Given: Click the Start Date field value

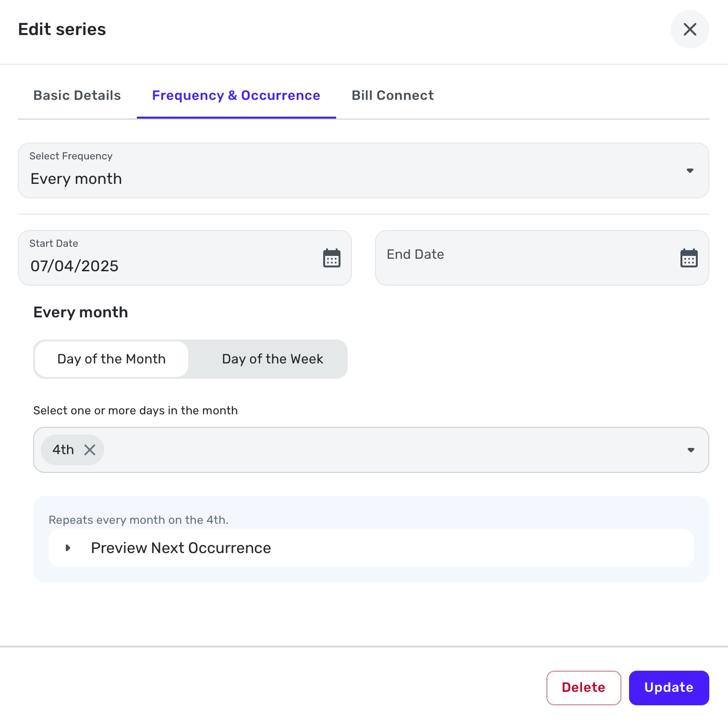Looking at the screenshot, I should [74, 266].
